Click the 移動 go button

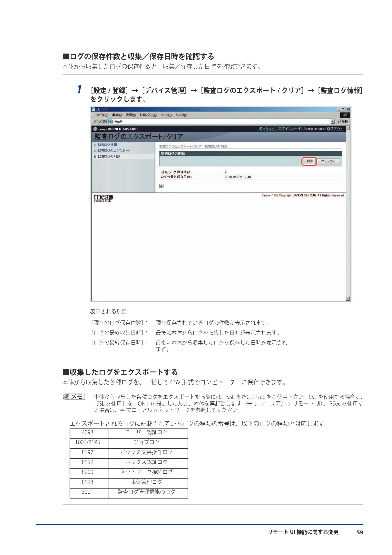point(343,121)
